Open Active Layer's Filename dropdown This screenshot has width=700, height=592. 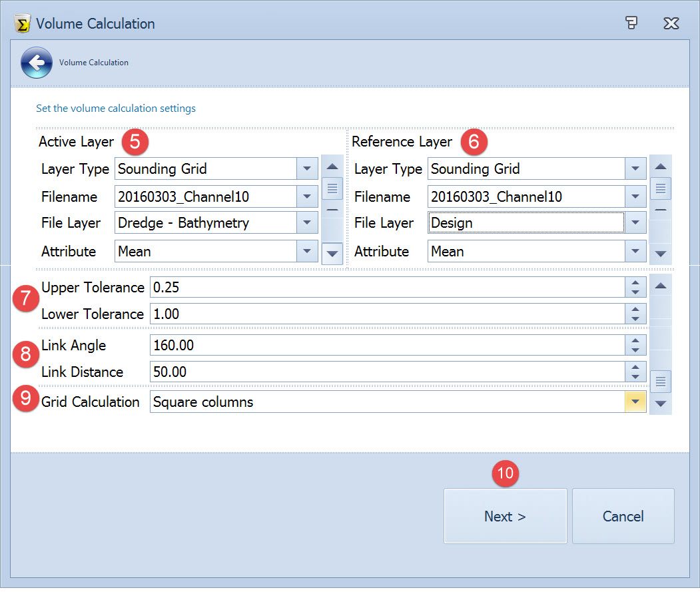coord(306,197)
